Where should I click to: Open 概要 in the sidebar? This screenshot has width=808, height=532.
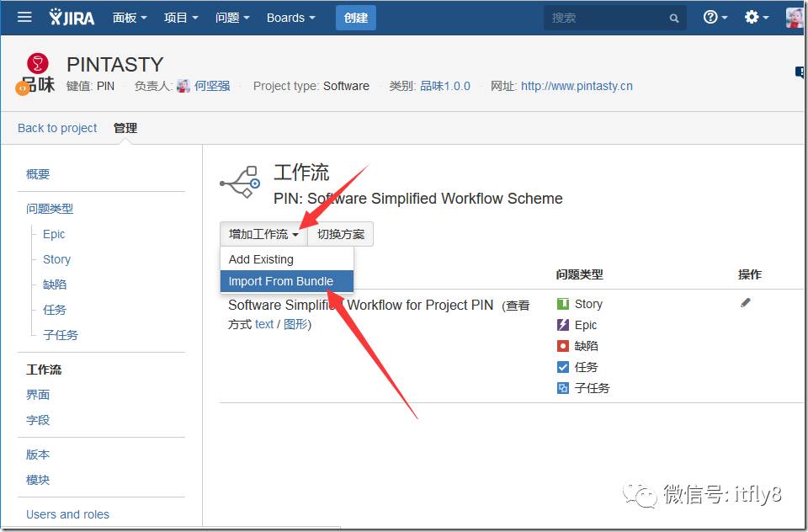(x=38, y=174)
